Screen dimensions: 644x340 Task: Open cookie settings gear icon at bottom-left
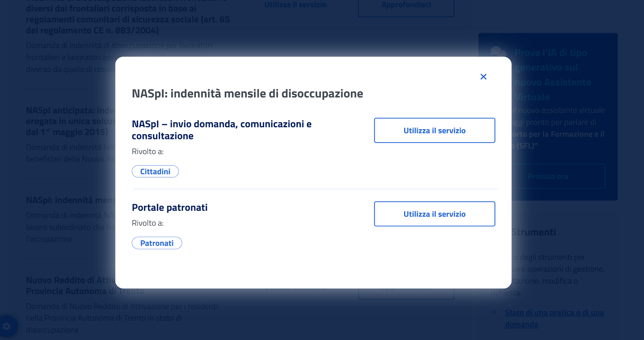tap(7, 326)
